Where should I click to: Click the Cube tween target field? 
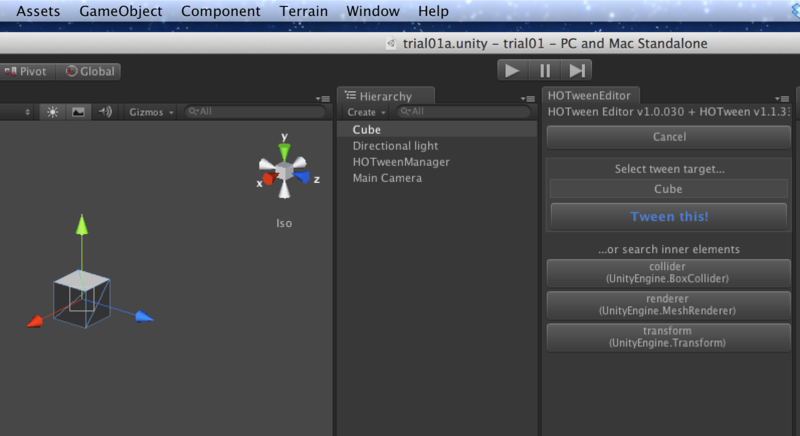[669, 189]
